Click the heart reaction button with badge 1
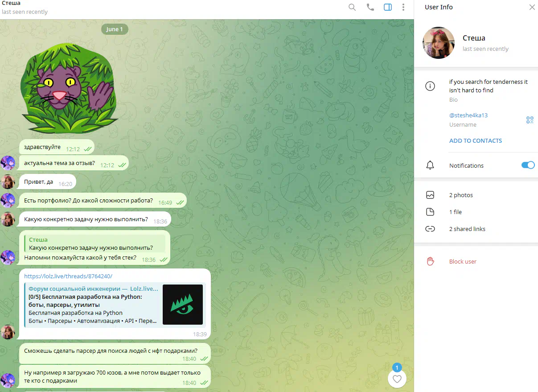 (397, 379)
